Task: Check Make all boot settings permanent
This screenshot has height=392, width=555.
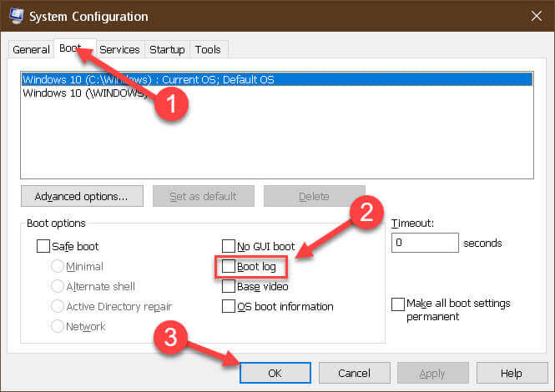Action: (398, 304)
